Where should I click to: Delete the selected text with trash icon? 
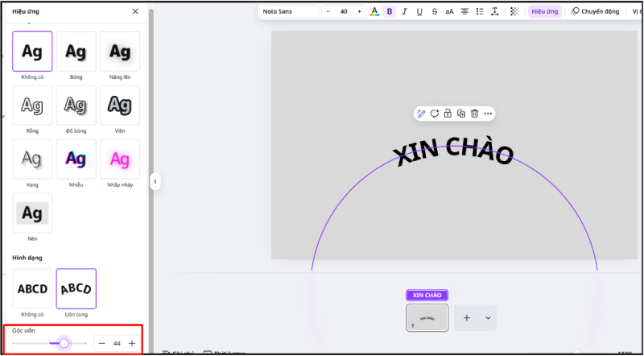pos(474,114)
